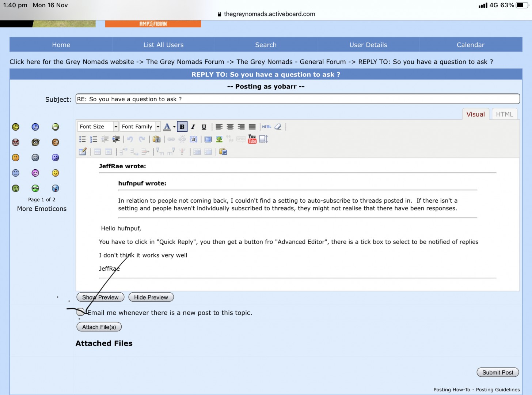Click the Attach File(s) button
The width and height of the screenshot is (532, 395).
99,327
